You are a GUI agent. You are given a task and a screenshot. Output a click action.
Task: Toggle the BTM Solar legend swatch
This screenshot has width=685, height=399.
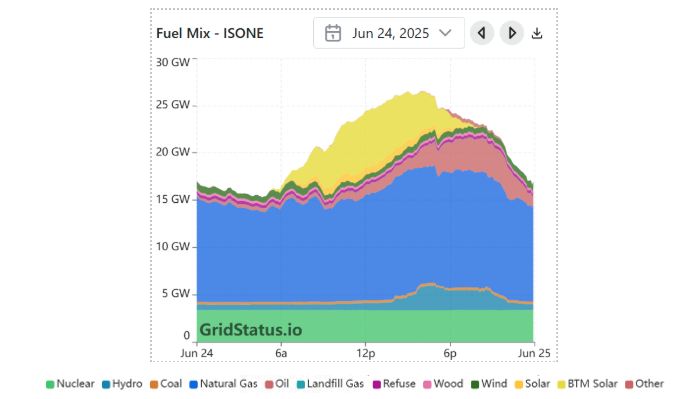(561, 385)
